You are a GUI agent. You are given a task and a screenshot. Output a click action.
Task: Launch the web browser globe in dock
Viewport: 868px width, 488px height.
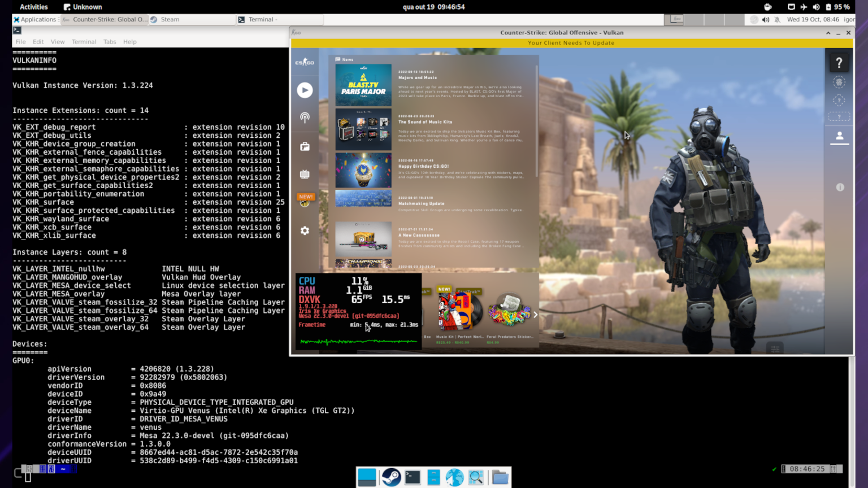pos(454,477)
